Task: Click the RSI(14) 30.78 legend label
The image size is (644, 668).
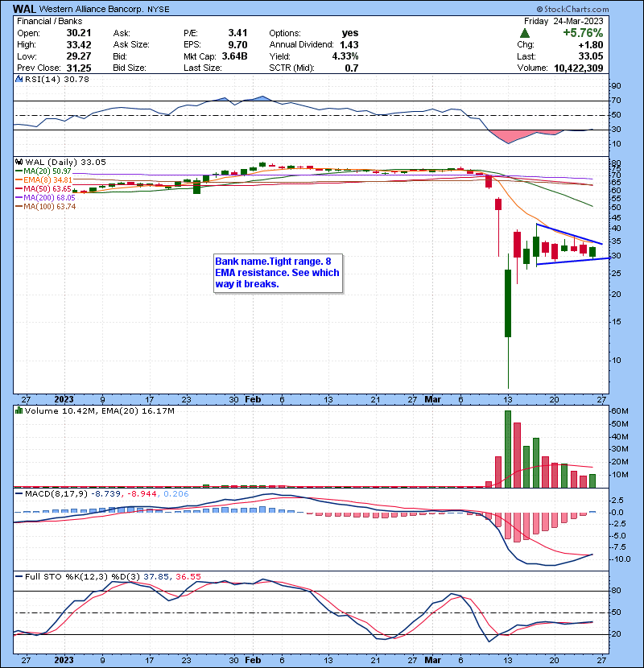Action: [57, 79]
